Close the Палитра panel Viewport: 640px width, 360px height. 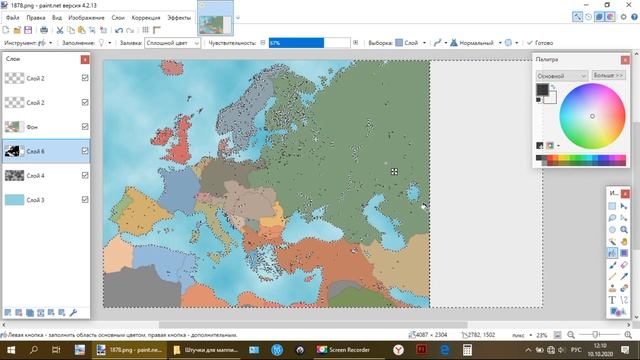(x=625, y=60)
